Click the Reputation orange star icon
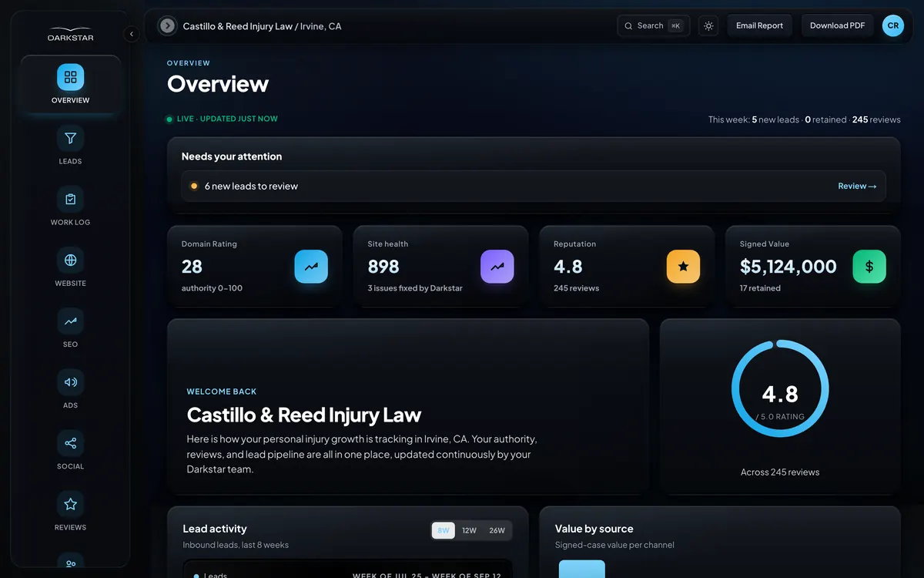The height and width of the screenshot is (578, 924). (x=683, y=267)
